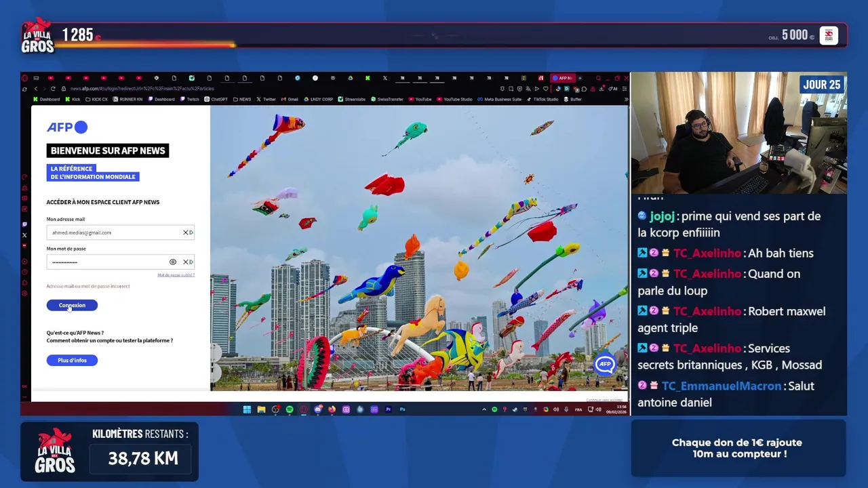Open the Twitch bookmark
Viewport: 868px width, 488px height.
[189, 99]
